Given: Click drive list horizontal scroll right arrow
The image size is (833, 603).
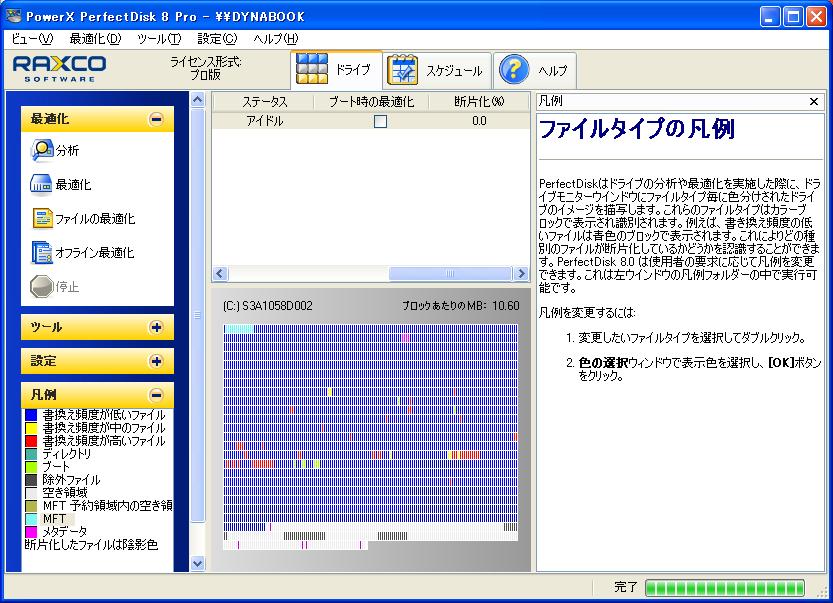Looking at the screenshot, I should click(x=522, y=274).
